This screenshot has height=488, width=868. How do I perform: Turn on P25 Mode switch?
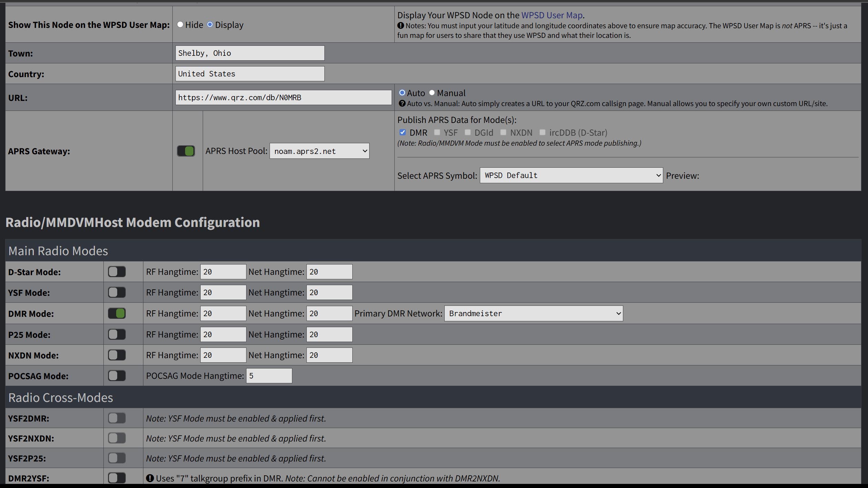click(x=117, y=334)
